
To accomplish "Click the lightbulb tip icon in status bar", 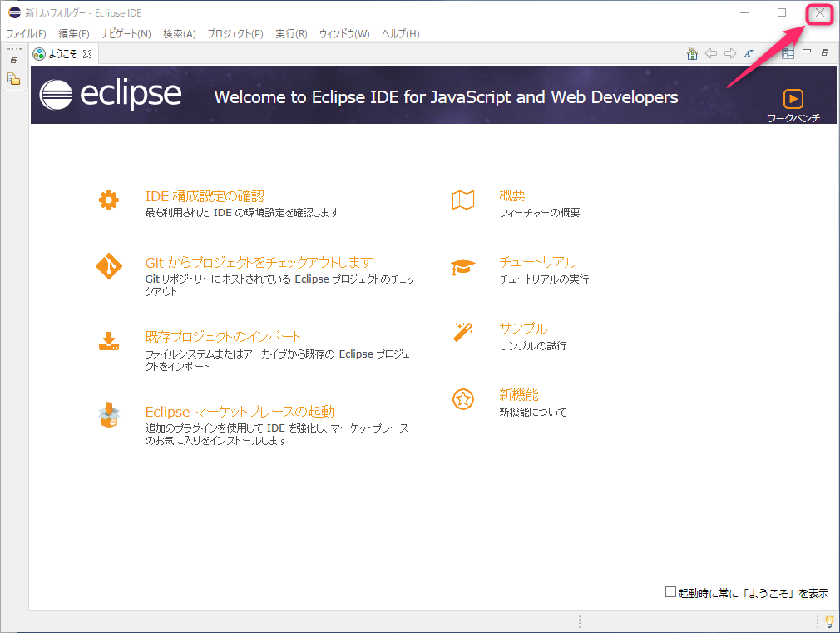I will click(829, 621).
